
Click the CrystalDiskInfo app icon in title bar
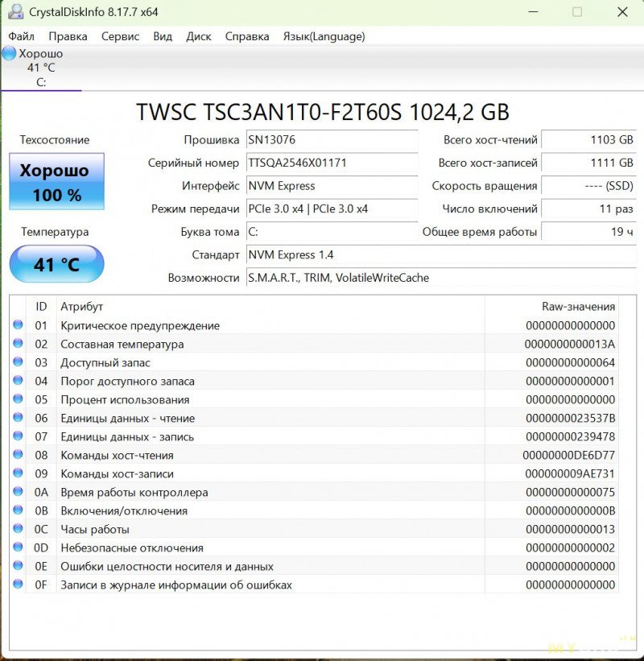pyautogui.click(x=15, y=11)
